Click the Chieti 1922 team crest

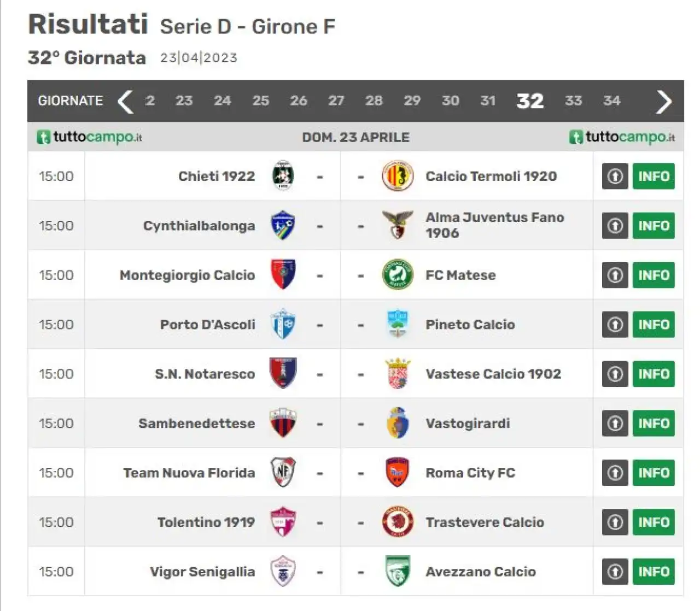point(283,175)
